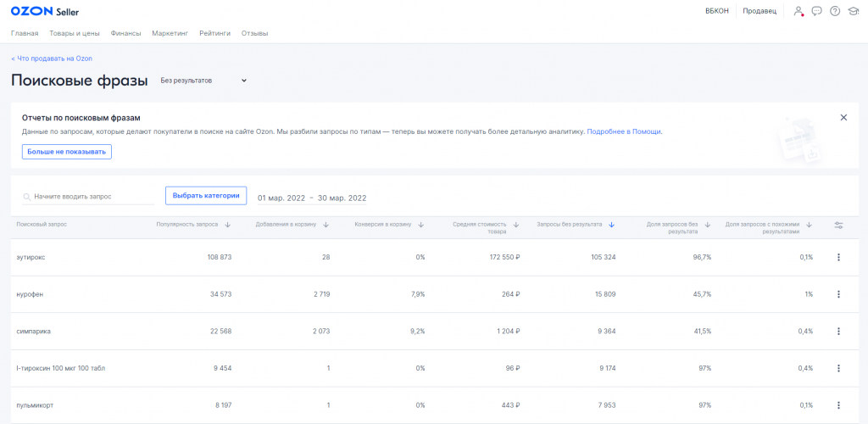Go back to Что продавать на Ozon

[52, 59]
